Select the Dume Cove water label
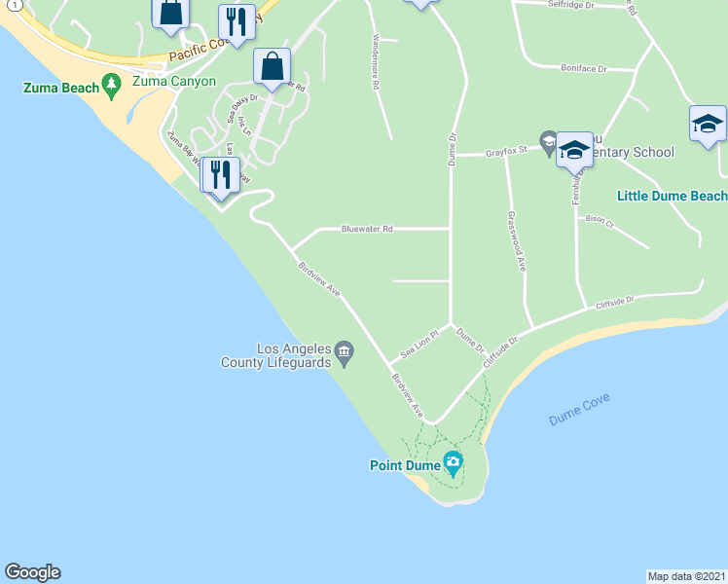 pos(579,410)
